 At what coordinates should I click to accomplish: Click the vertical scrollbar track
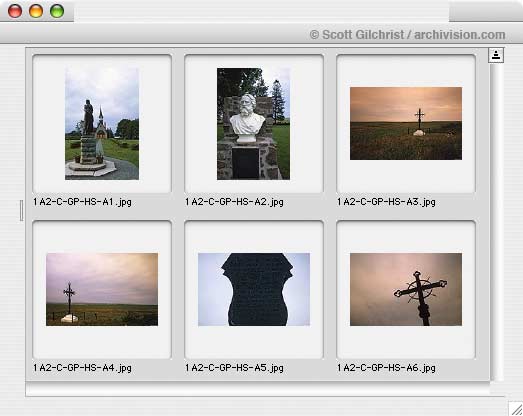click(496, 222)
